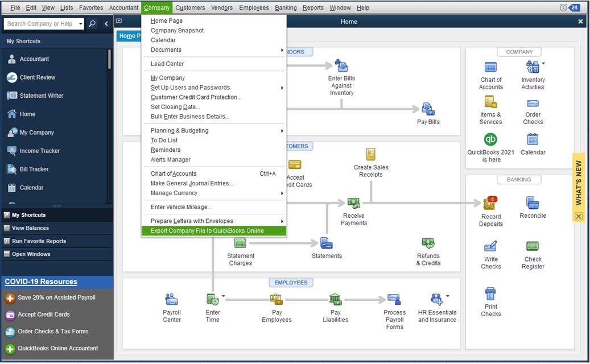
Task: Open Inventory Activities dropdown arrow
Action: [x=543, y=63]
